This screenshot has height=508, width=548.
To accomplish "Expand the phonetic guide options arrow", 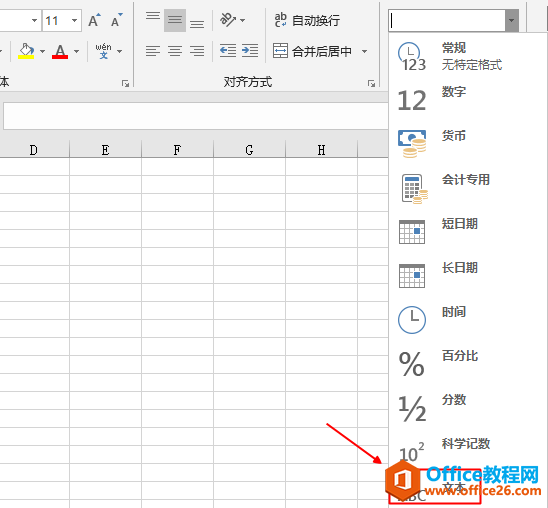I will [x=120, y=51].
